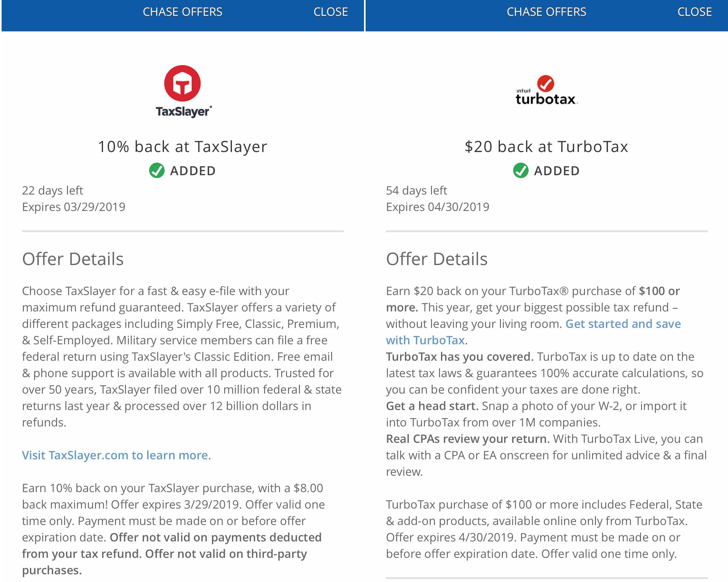Click the bold Get a head start text

(432, 406)
